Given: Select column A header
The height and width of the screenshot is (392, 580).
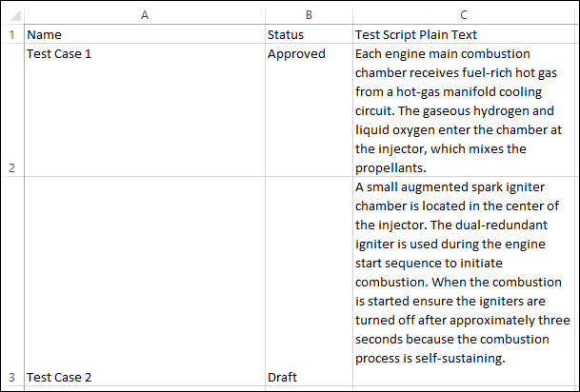Looking at the screenshot, I should click(x=144, y=15).
